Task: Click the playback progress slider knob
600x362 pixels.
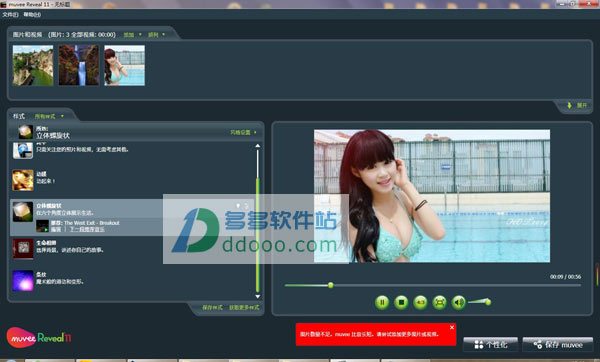Action: click(331, 285)
